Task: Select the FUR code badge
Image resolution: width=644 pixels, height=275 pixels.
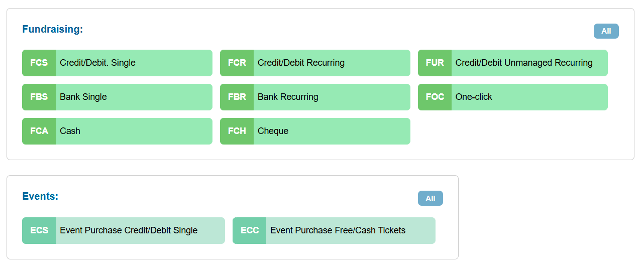Action: point(435,63)
